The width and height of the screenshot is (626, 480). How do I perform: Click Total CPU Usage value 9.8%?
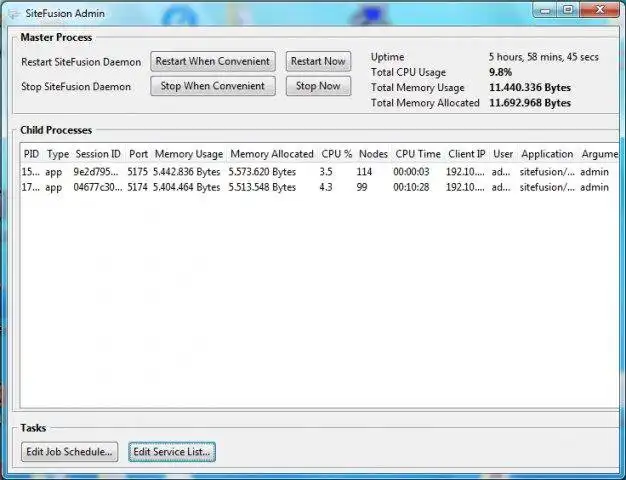pos(501,72)
